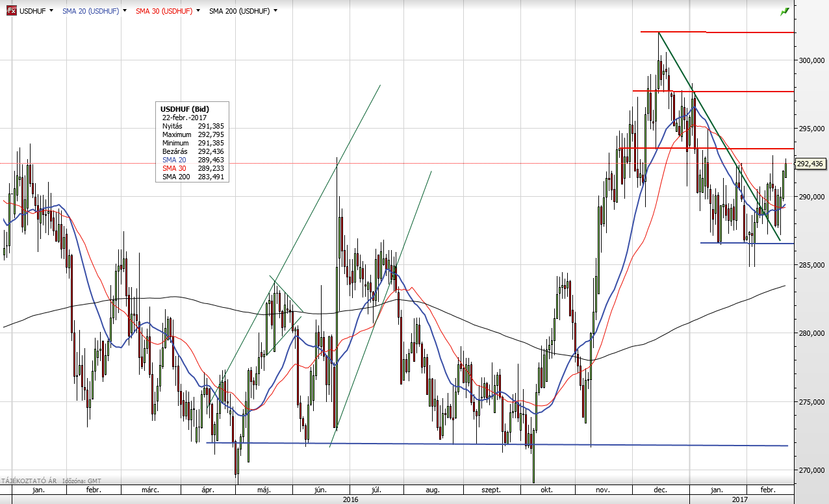Open the SMA 20 (USDHUF) indicator dropdown
Viewport: 829px width, 504px height.
pyautogui.click(x=124, y=11)
